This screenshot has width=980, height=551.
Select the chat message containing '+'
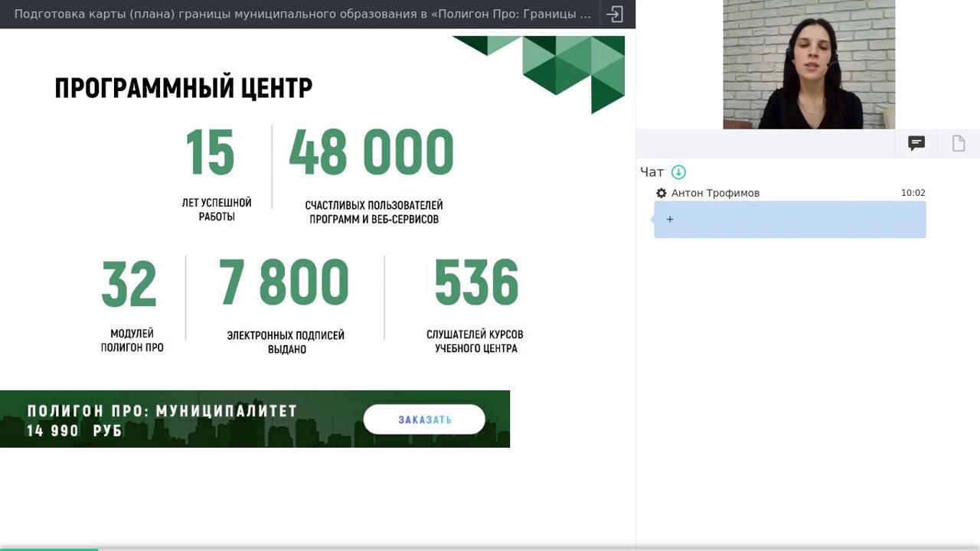[x=790, y=220]
